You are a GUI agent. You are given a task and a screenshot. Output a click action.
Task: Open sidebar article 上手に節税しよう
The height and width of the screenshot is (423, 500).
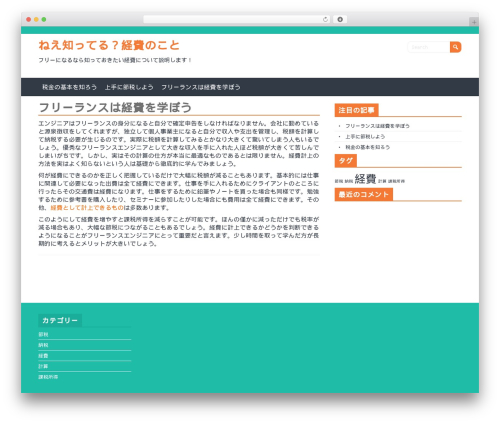tap(365, 137)
